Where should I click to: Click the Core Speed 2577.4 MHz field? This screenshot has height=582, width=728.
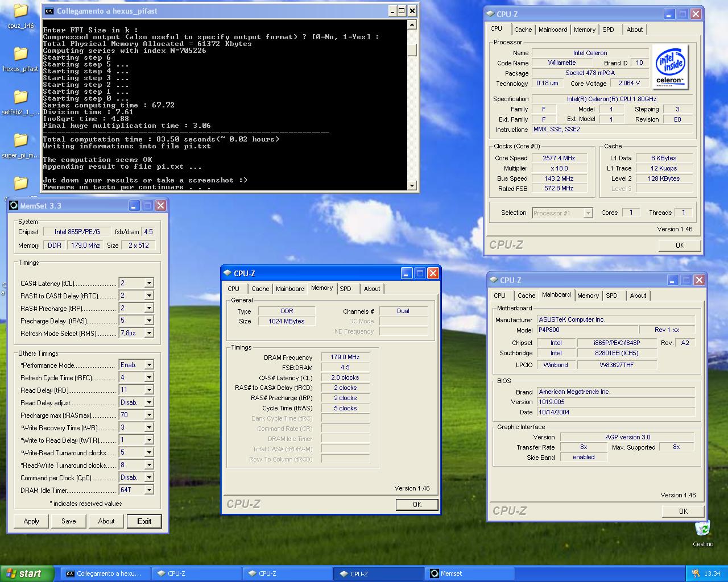[559, 158]
